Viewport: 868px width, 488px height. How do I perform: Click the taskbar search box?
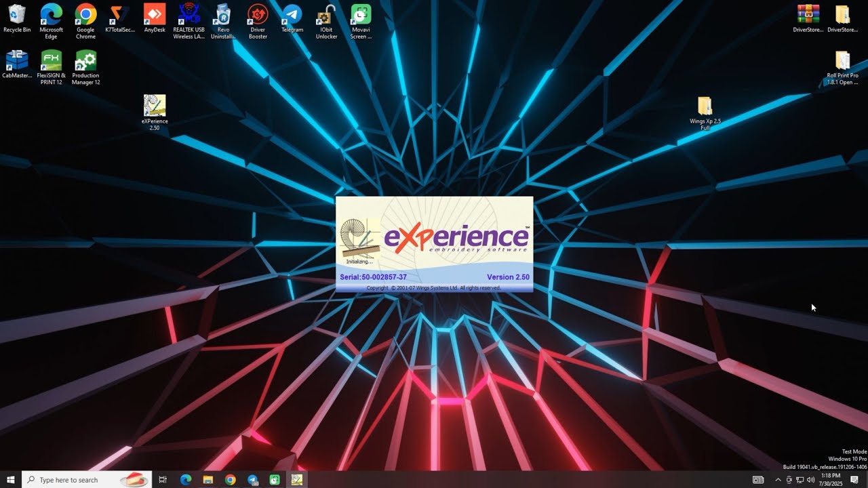[x=86, y=480]
